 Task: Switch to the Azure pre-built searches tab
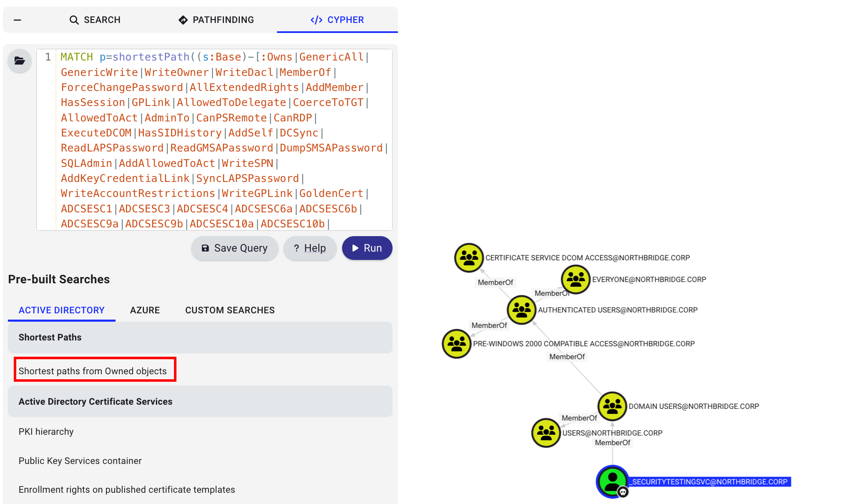click(x=145, y=310)
